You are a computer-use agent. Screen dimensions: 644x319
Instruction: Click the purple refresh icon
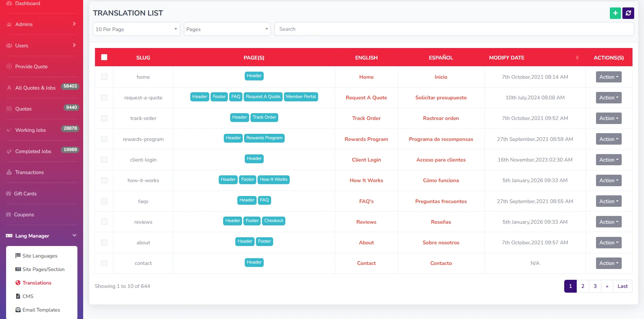tap(628, 13)
